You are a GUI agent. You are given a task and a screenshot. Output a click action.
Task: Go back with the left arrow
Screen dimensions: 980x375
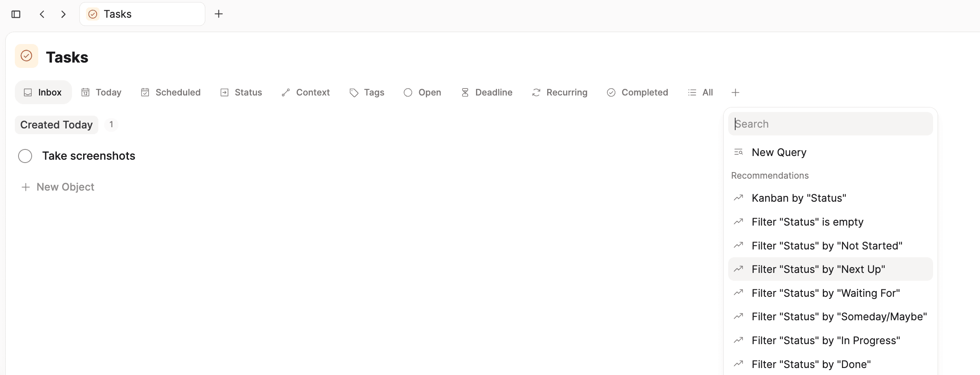(x=42, y=14)
